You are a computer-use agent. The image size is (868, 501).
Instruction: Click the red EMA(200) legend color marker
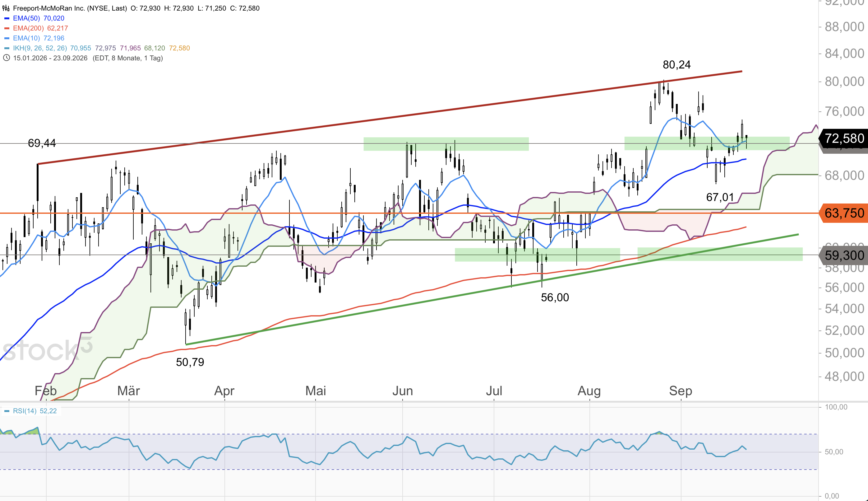click(x=7, y=28)
